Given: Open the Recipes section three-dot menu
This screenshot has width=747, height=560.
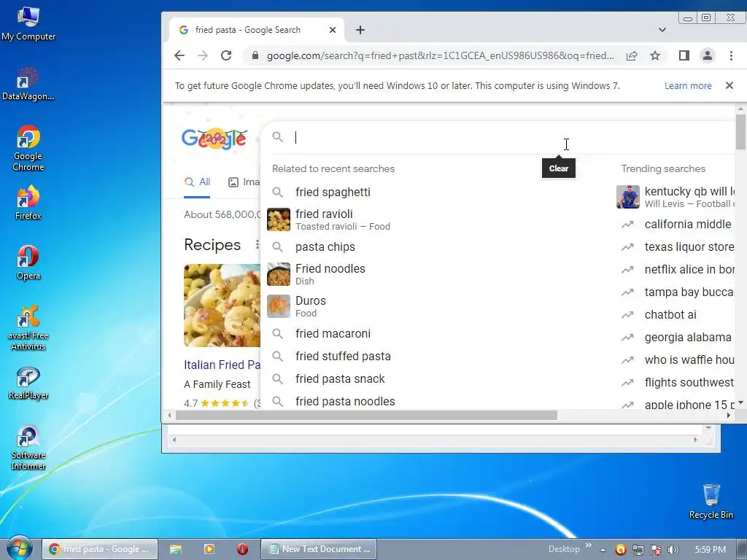Looking at the screenshot, I should [x=258, y=244].
